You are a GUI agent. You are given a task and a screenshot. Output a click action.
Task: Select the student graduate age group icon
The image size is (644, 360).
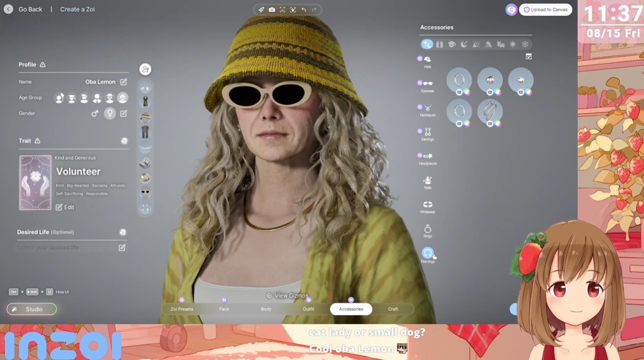click(72, 98)
